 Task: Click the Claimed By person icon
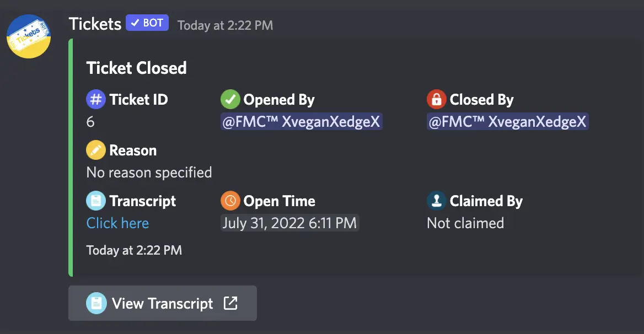[436, 201]
